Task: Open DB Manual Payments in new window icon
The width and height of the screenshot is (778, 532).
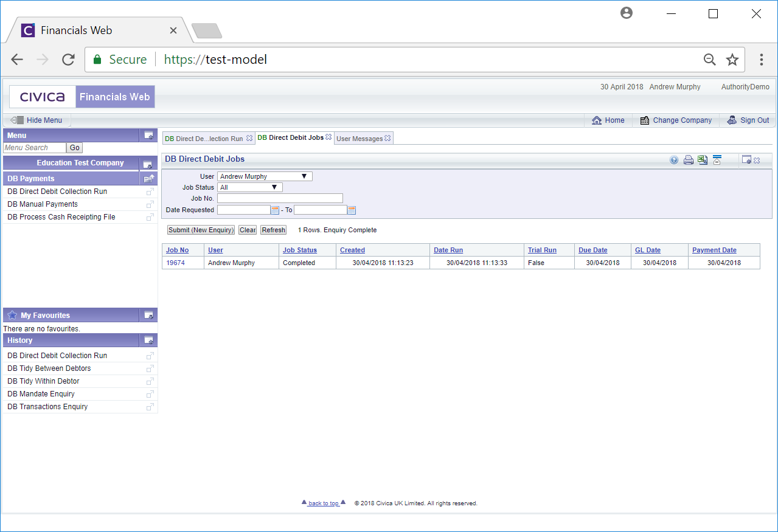Action: 150,204
